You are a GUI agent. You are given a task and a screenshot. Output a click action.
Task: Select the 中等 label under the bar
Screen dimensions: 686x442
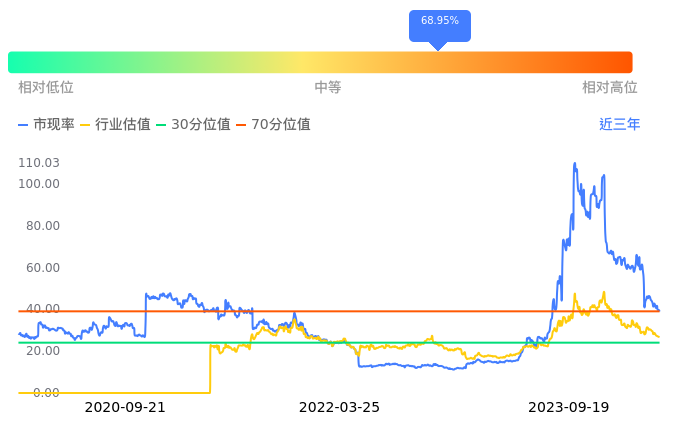[328, 88]
